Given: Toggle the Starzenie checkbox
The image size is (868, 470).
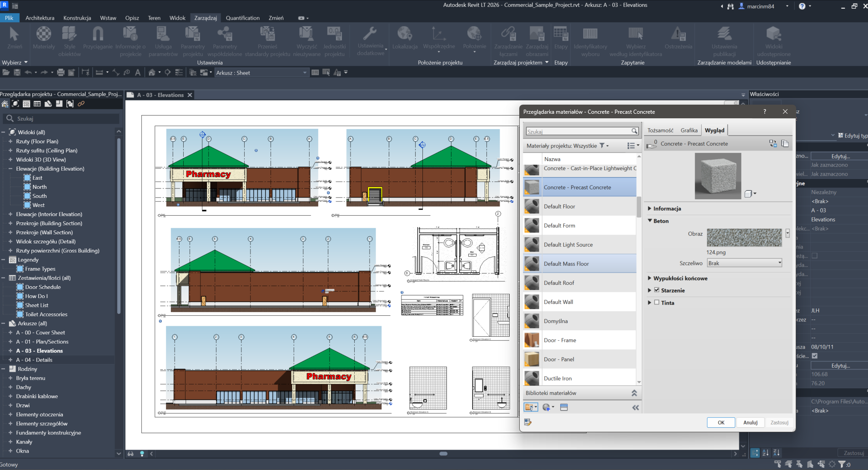Looking at the screenshot, I should [x=657, y=290].
